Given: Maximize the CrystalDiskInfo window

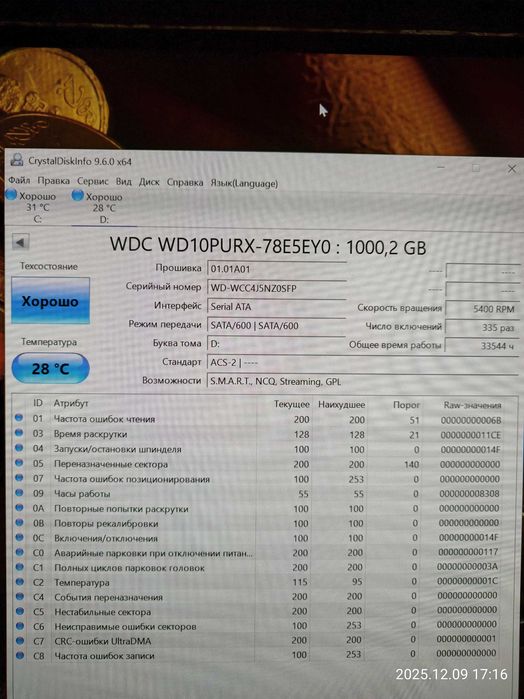Looking at the screenshot, I should [476, 168].
